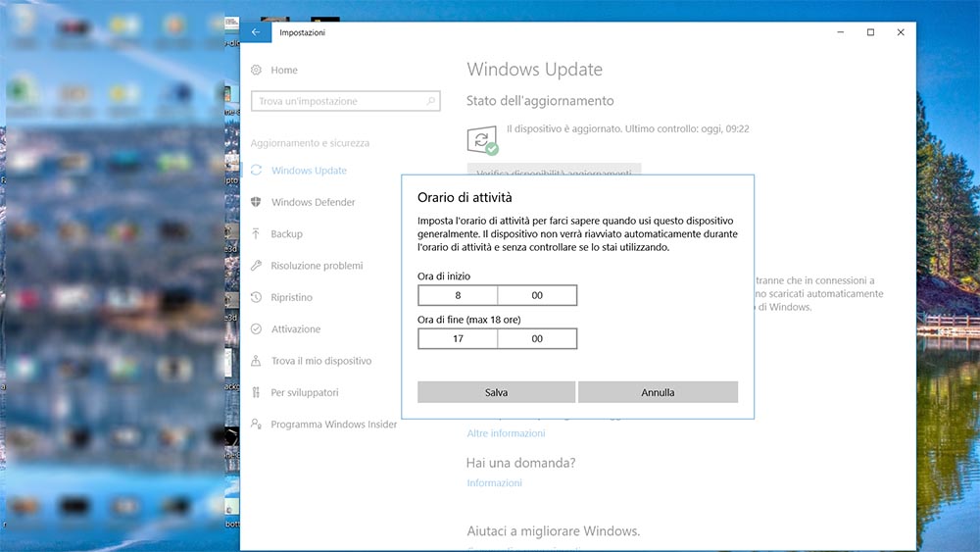Image resolution: width=980 pixels, height=552 pixels.
Task: Open Programma Windows Insider section
Action: [334, 425]
